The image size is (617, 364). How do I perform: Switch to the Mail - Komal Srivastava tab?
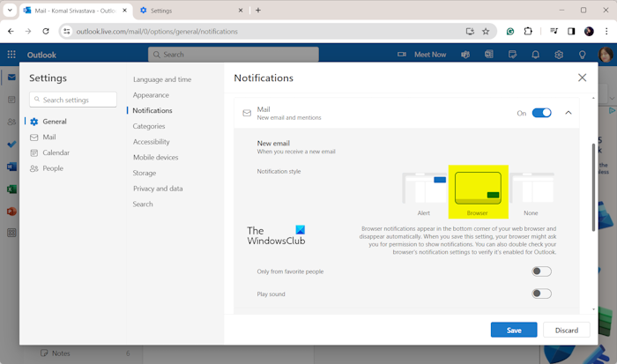coord(75,11)
